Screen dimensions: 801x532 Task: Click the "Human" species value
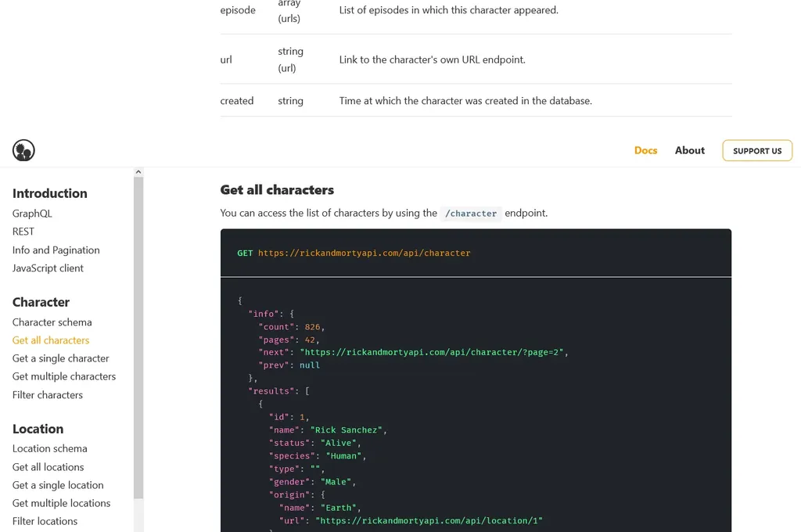(x=344, y=456)
